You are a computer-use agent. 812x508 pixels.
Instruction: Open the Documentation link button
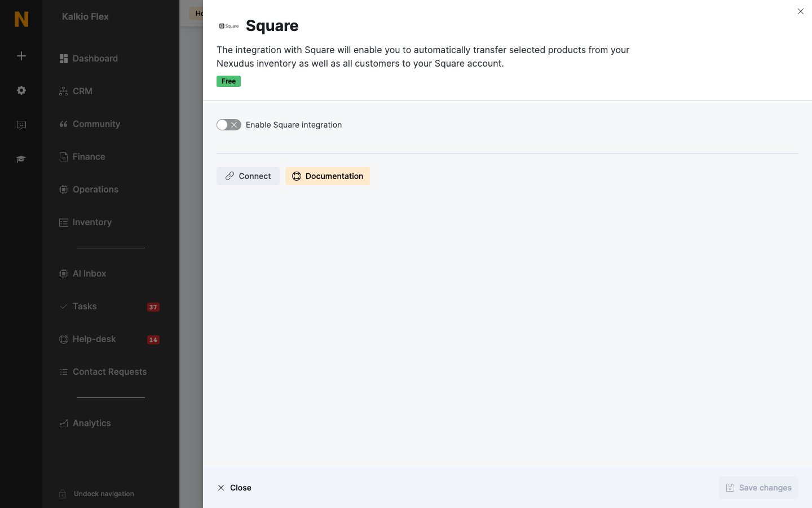[x=328, y=176]
